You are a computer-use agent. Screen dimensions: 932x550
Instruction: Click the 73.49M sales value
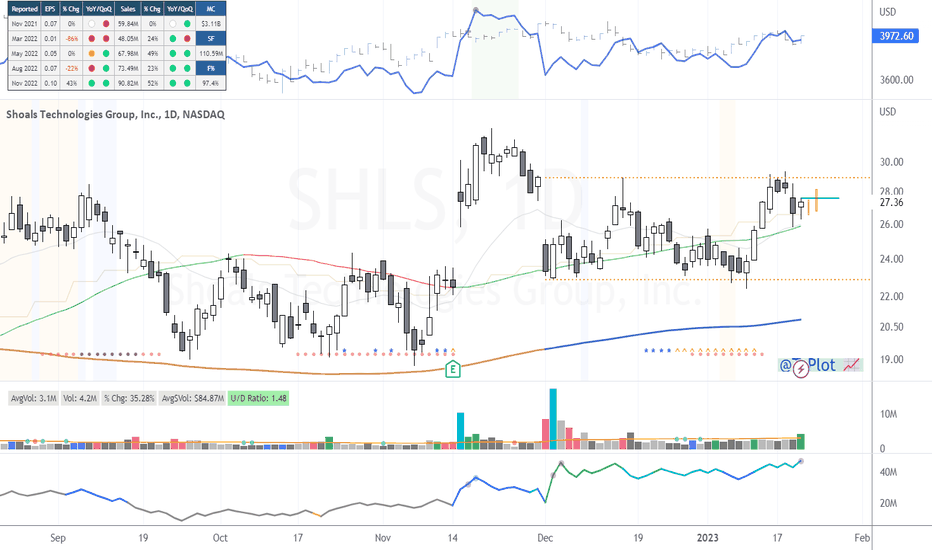point(128,68)
